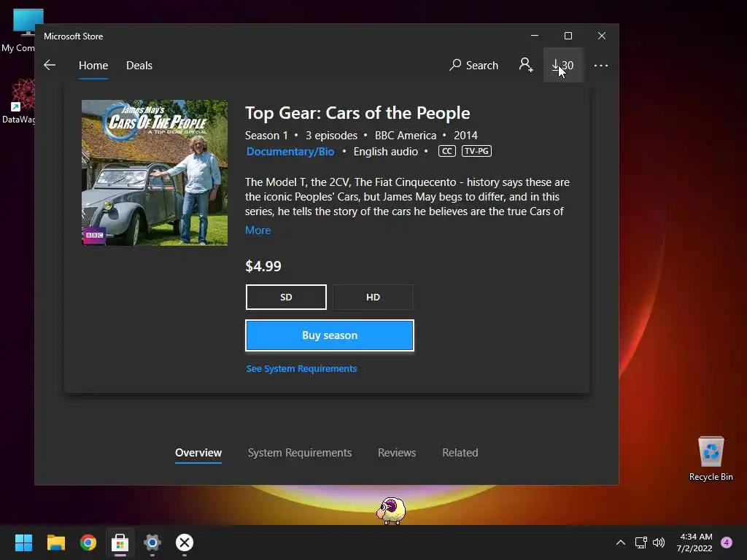Switch to the Reviews tab
Viewport: 747px width, 560px height.
(397, 452)
